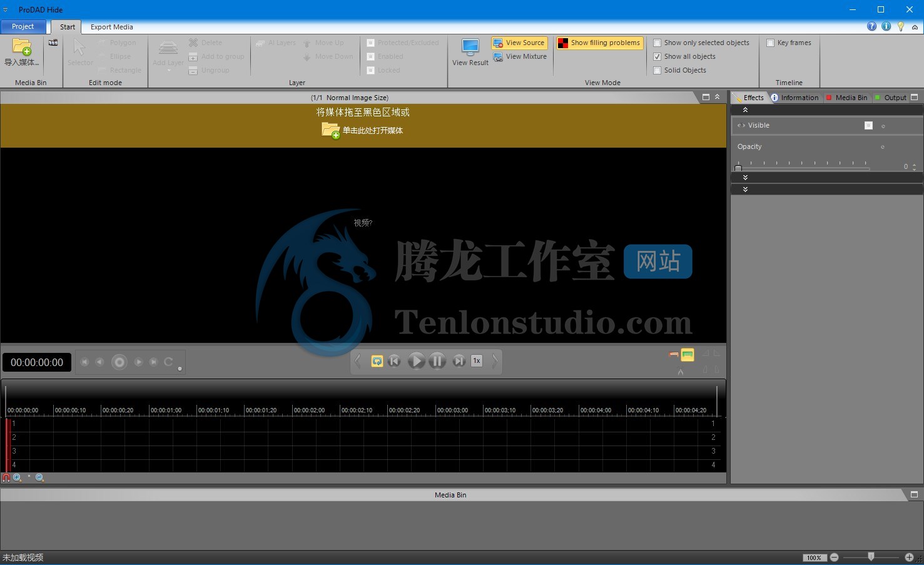Open the quick access dropdown in title bar

coord(5,10)
